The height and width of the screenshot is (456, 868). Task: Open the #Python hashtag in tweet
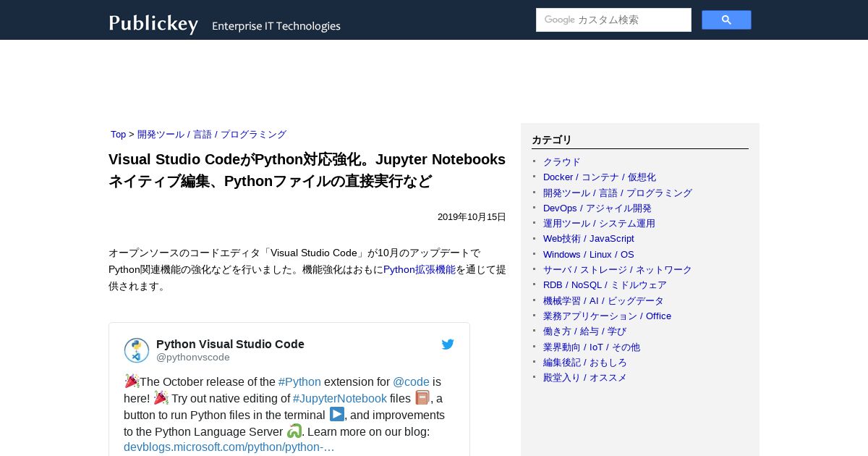(299, 381)
